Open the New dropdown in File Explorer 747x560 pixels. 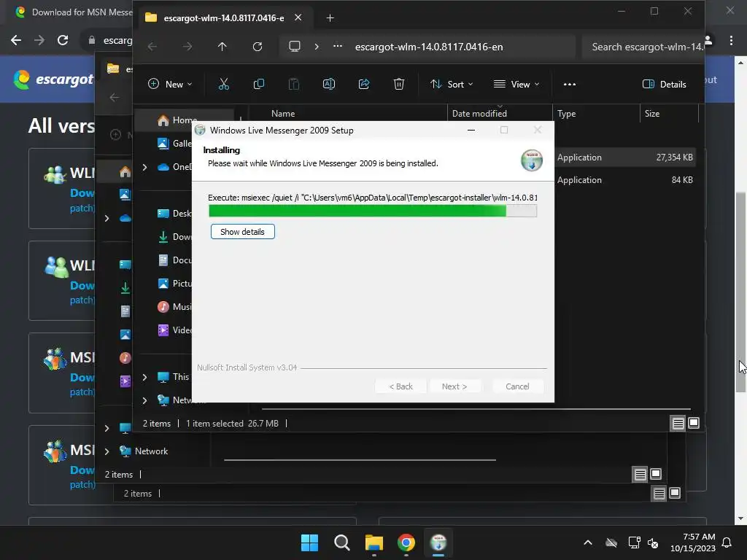click(170, 85)
